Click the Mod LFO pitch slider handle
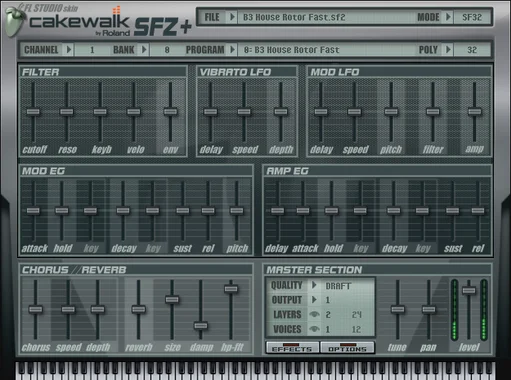The image size is (511, 380). 391,112
